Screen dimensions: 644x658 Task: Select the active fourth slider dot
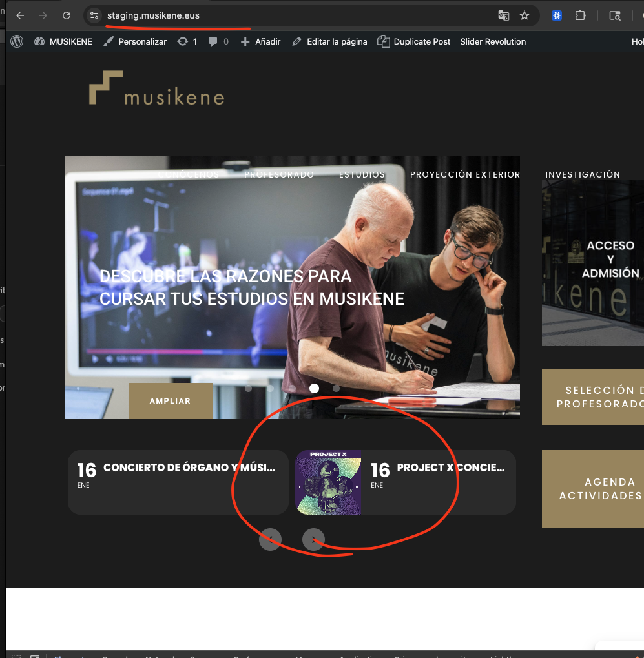pyautogui.click(x=314, y=388)
